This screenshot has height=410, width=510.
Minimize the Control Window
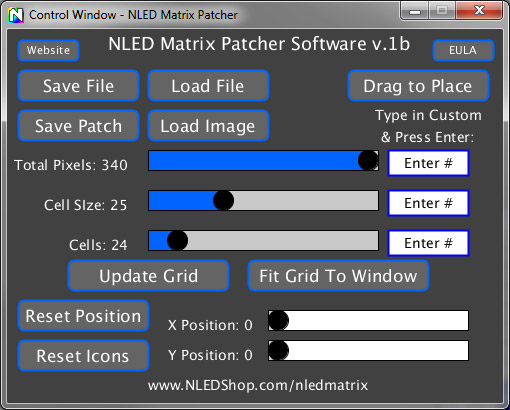click(x=415, y=12)
